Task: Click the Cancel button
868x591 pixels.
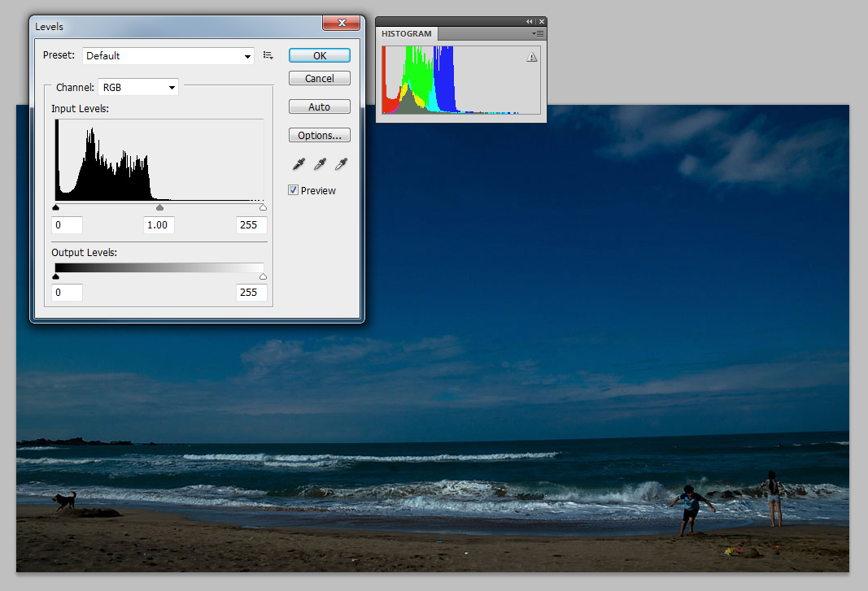Action: (x=319, y=79)
